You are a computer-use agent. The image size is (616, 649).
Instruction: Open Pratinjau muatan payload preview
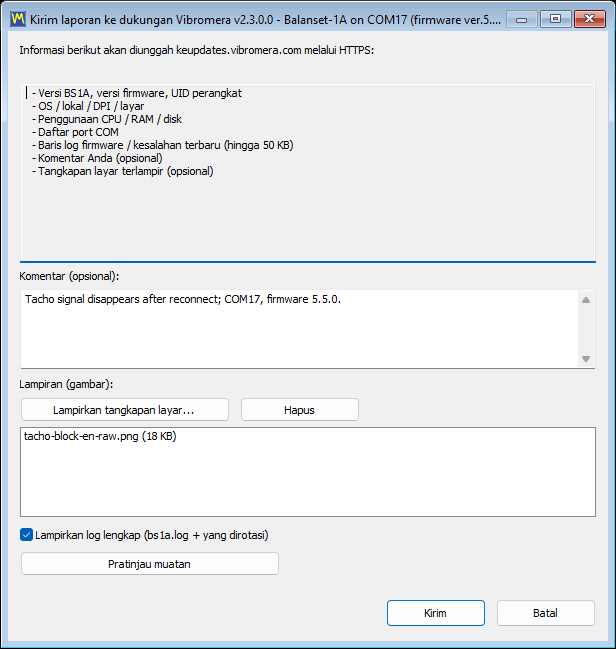149,564
